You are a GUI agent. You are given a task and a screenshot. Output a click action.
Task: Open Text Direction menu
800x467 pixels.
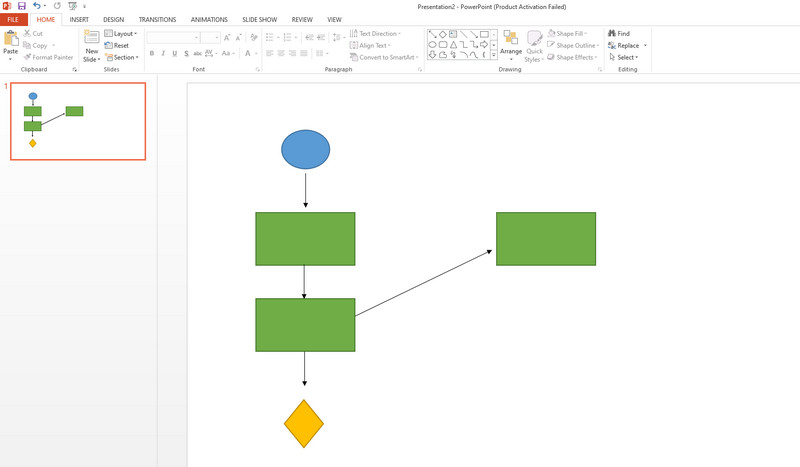(375, 33)
